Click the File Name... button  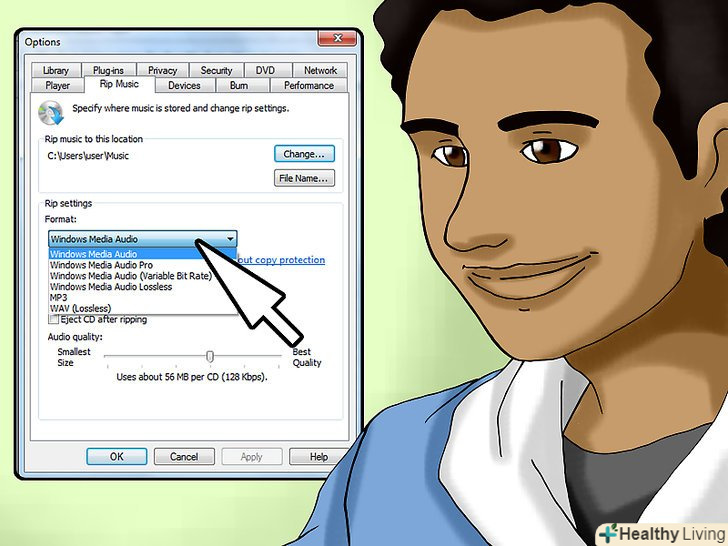(x=304, y=178)
